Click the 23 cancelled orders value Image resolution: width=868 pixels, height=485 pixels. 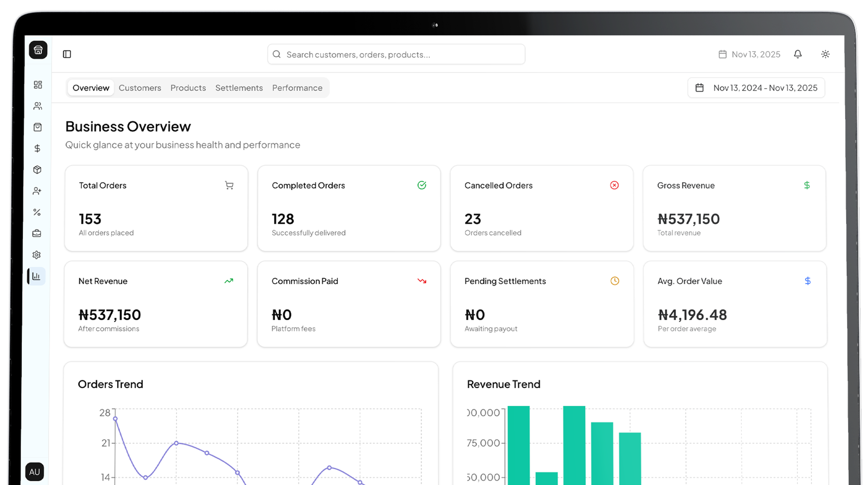click(x=473, y=219)
